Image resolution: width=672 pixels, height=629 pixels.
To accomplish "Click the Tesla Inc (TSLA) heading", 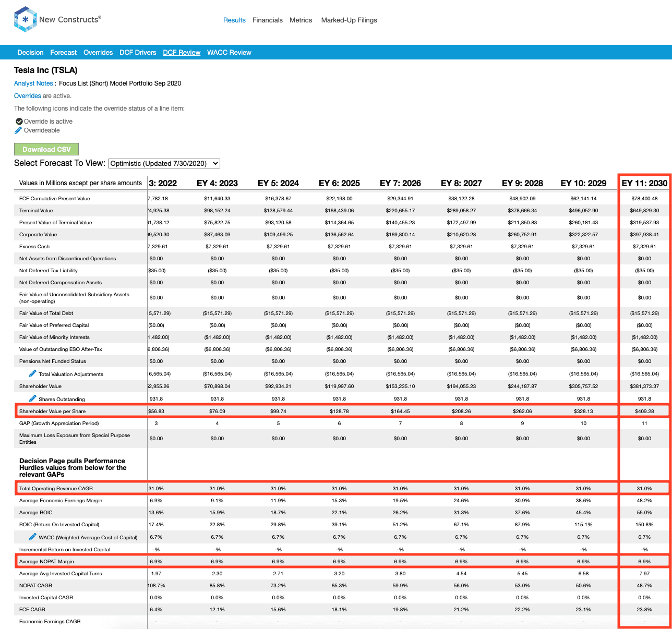I will [x=46, y=70].
